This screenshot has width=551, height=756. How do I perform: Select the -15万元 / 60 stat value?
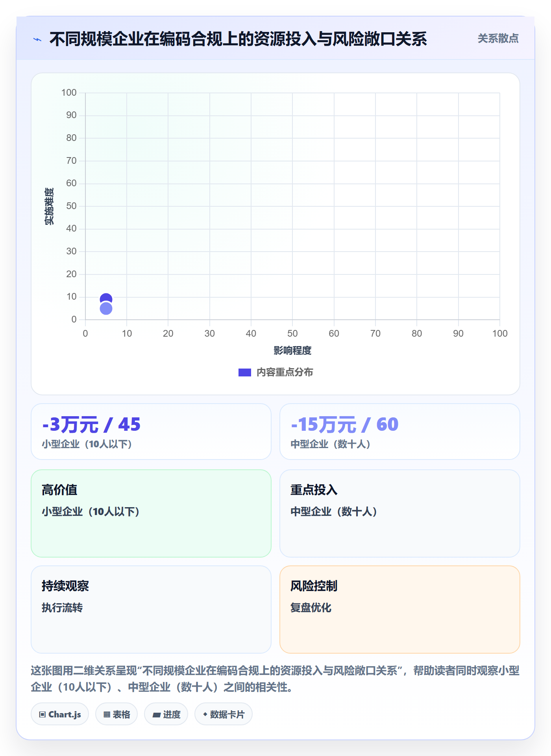tap(344, 424)
